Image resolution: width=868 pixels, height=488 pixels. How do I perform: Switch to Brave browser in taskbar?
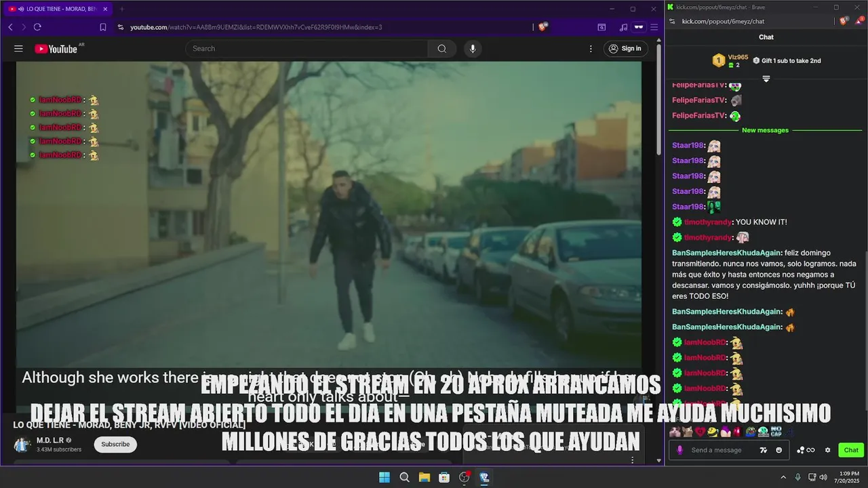tap(484, 477)
